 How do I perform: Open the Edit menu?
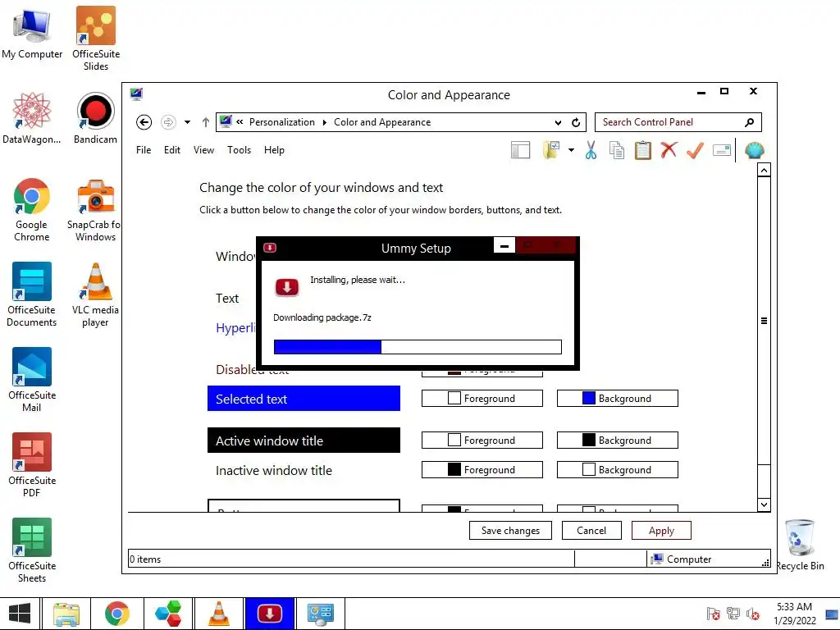(x=172, y=150)
